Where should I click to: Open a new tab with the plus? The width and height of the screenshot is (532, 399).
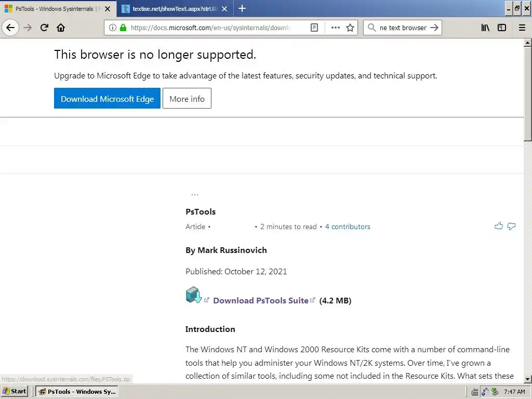point(242,8)
